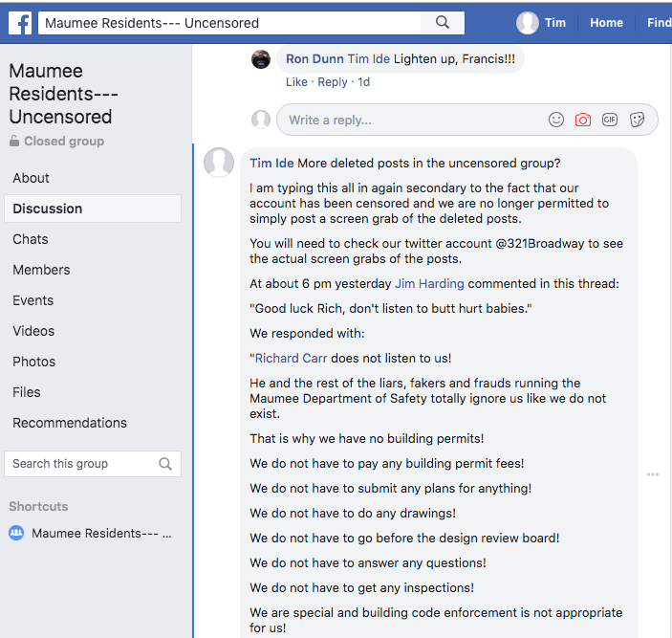Click Ron Dunn's profile picture
672x638 pixels.
pos(261,59)
